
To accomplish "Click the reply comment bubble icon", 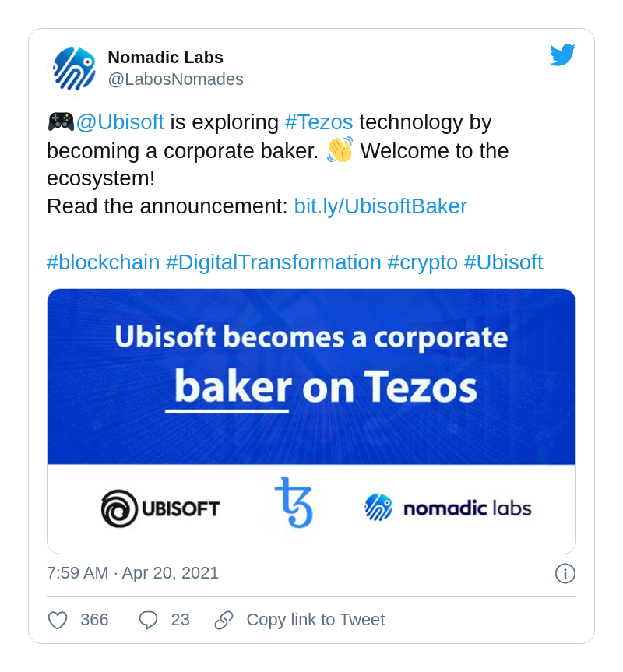I will pyautogui.click(x=146, y=620).
